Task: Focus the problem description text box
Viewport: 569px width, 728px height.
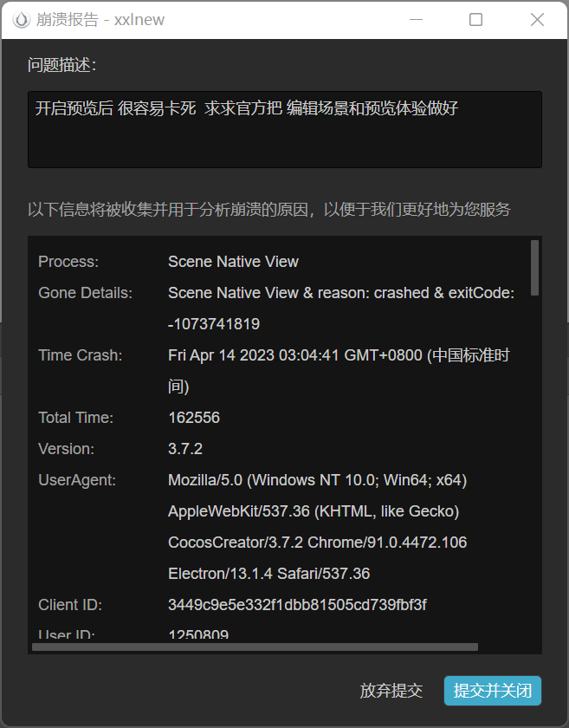Action: tap(284, 129)
